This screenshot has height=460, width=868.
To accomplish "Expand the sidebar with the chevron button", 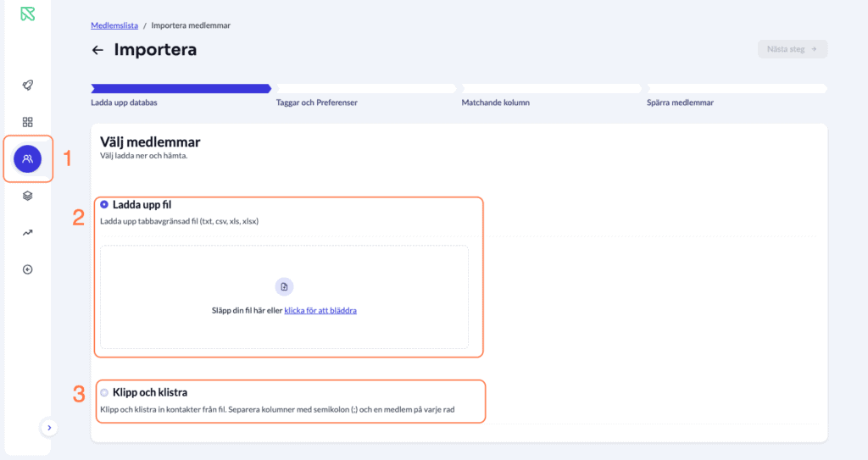I will click(49, 428).
